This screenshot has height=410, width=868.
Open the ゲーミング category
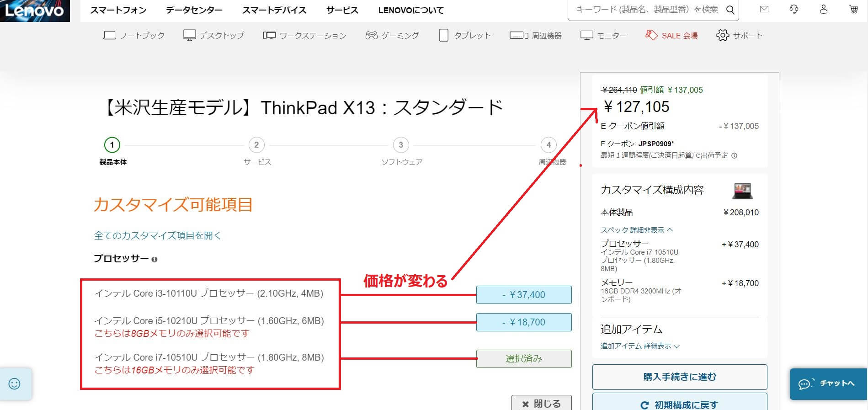[x=400, y=35]
